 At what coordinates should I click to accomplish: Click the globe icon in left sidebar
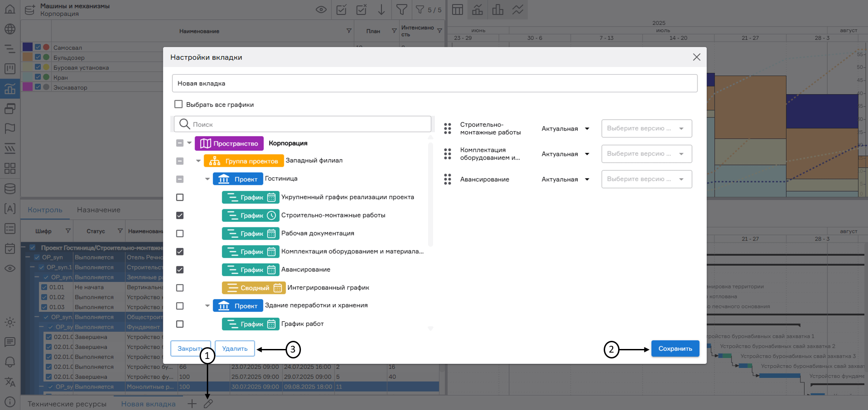10,29
